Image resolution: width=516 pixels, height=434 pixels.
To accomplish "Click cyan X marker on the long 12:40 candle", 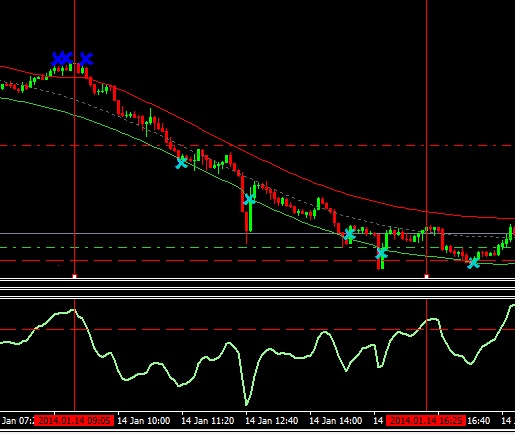I will 250,199.
